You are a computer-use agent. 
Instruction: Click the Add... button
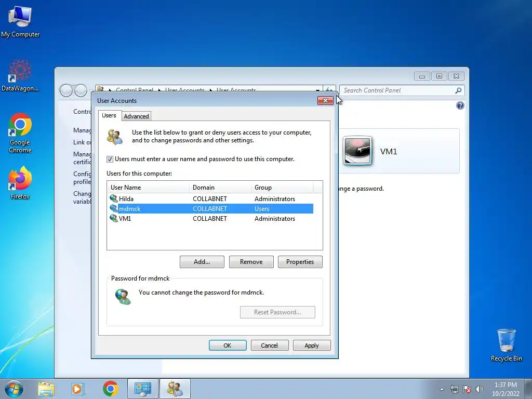click(x=202, y=262)
